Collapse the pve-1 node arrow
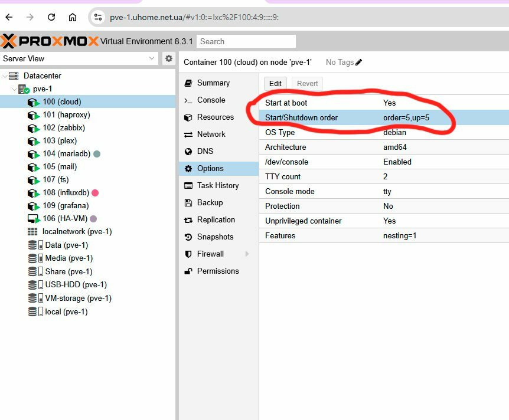 pos(14,89)
